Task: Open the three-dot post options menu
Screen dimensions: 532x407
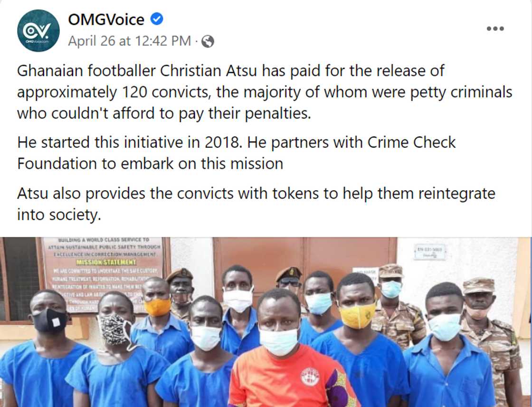Action: point(495,29)
